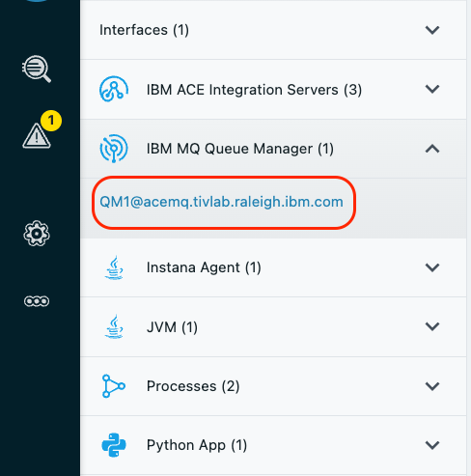Expand the Interfaces (1) section chevron
Screen dimensions: 471x476
[432, 30]
